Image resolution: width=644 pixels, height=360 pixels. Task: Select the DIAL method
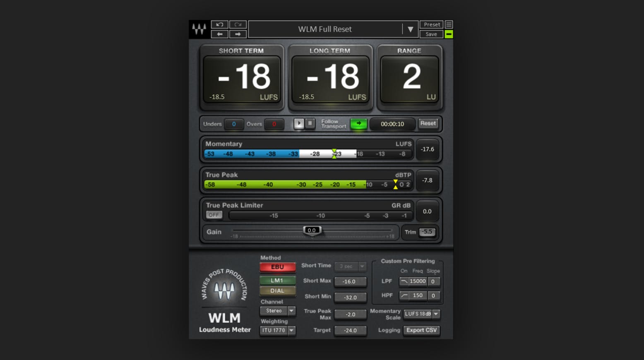pos(277,291)
